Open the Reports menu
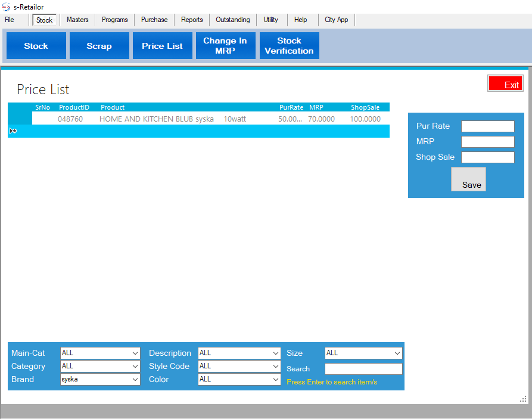The image size is (532, 419). [x=192, y=20]
